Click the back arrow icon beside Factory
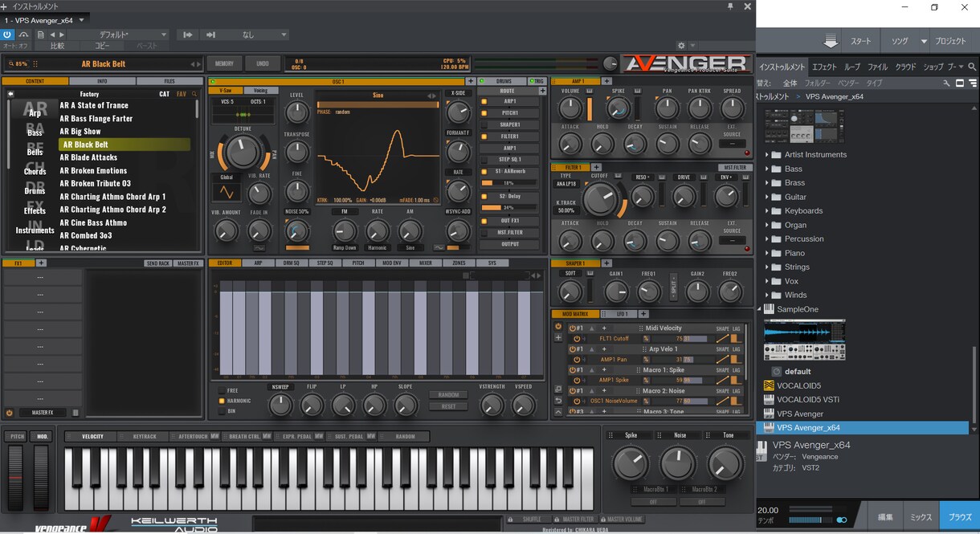This screenshot has height=534, width=980. [11, 94]
